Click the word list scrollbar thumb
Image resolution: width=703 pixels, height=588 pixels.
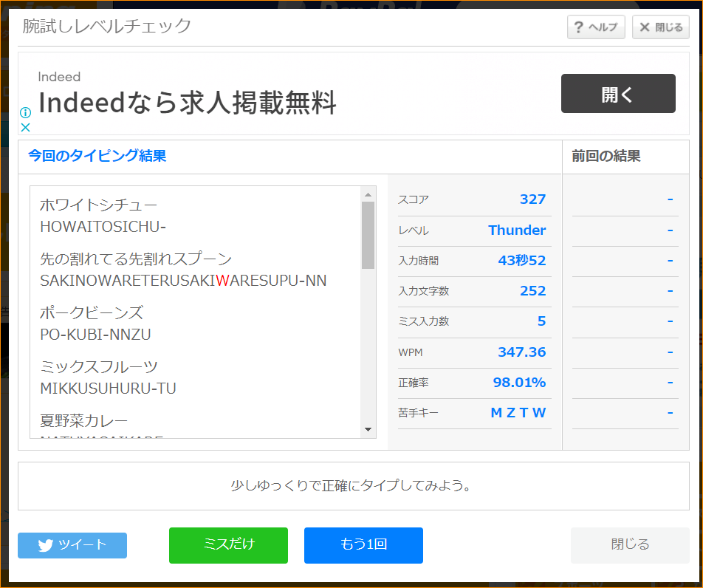coord(368,235)
